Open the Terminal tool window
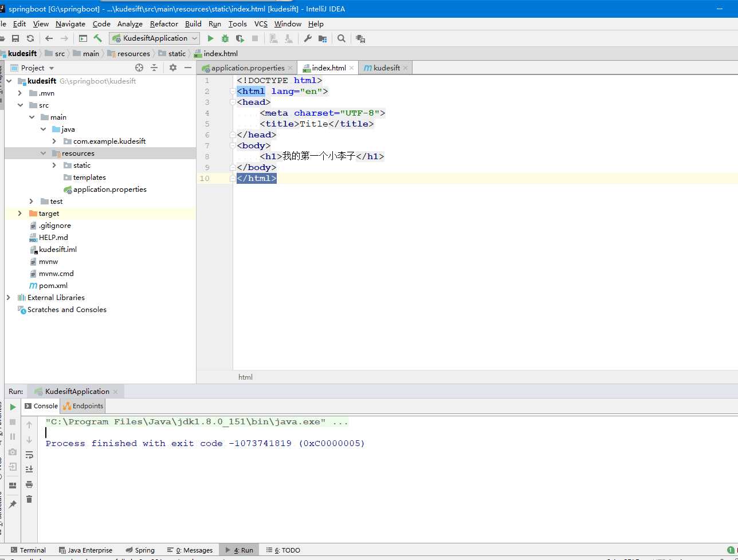The width and height of the screenshot is (738, 560). point(28,550)
